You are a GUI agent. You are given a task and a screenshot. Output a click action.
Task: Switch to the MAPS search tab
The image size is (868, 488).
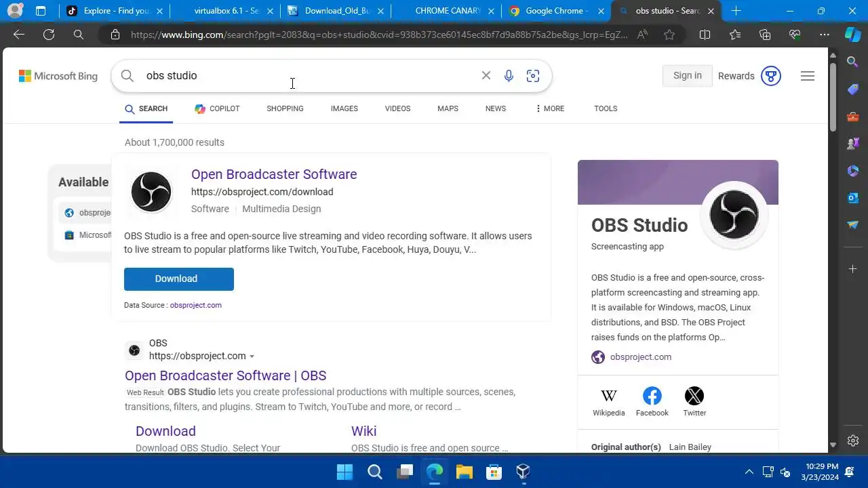coord(448,108)
